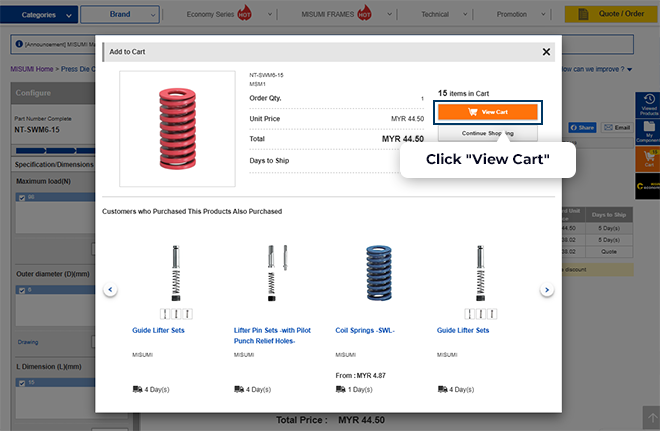Open the Technical menu
Viewport: 660px width, 431px height.
pyautogui.click(x=444, y=14)
